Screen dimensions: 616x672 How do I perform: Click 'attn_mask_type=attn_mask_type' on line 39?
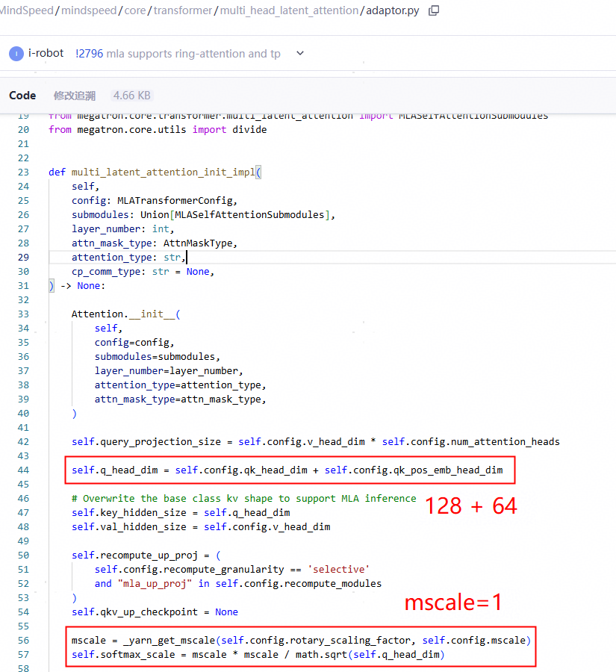178,399
